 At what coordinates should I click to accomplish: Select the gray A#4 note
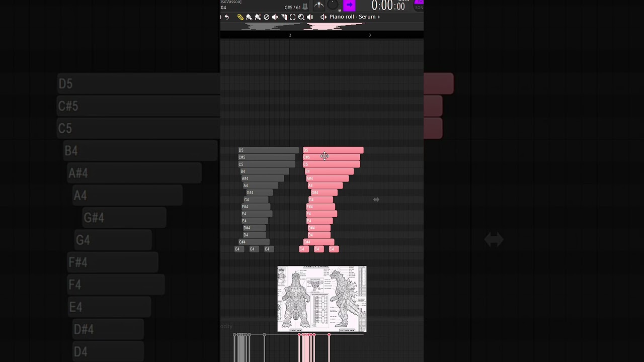click(263, 178)
